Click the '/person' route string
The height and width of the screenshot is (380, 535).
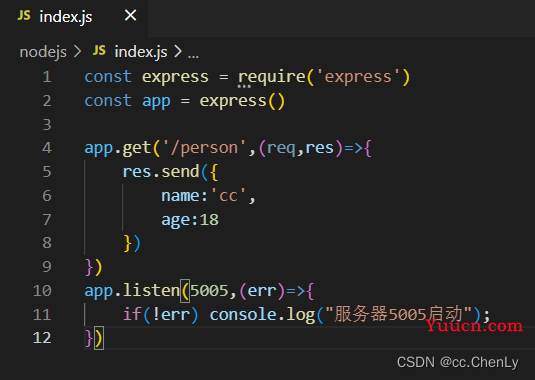pyautogui.click(x=204, y=149)
